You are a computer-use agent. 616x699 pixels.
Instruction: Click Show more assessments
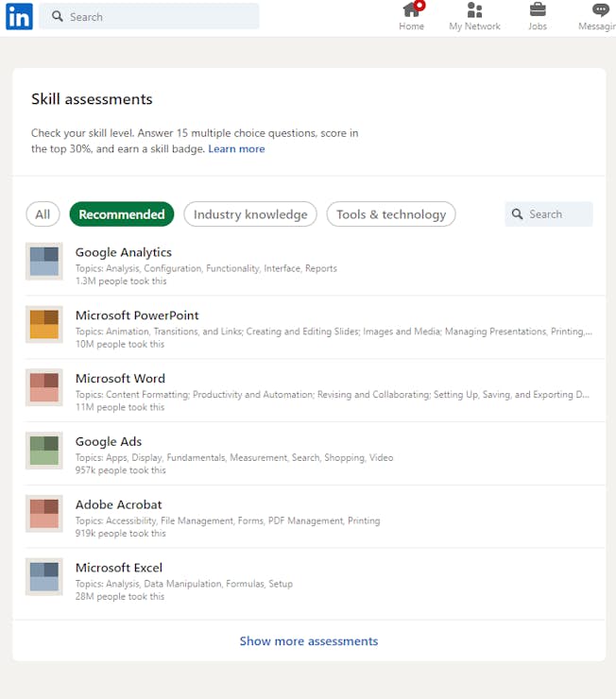tap(308, 641)
